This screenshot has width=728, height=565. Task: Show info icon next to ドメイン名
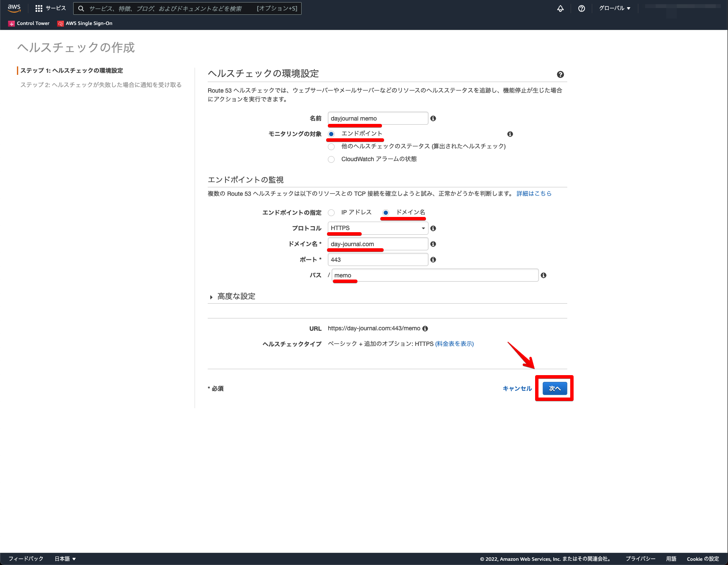coord(433,244)
